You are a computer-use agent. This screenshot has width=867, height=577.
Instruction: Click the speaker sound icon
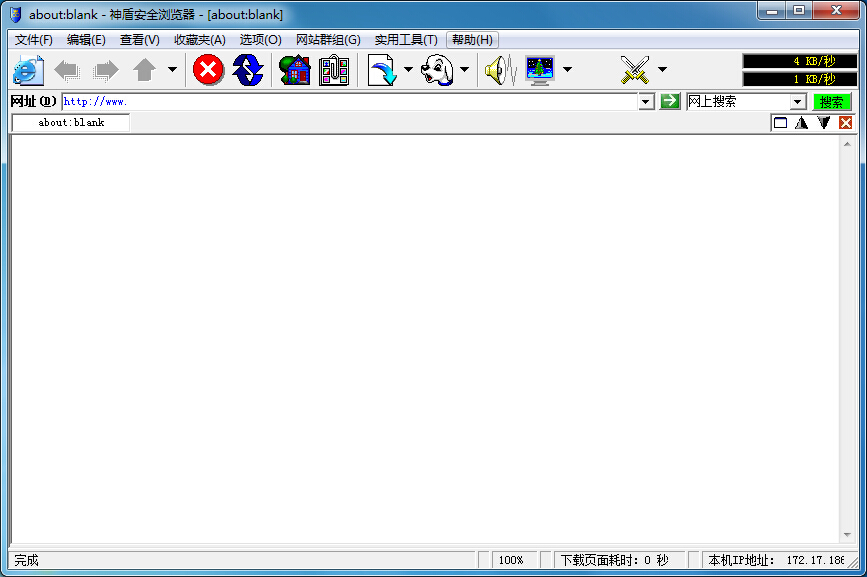[x=499, y=70]
